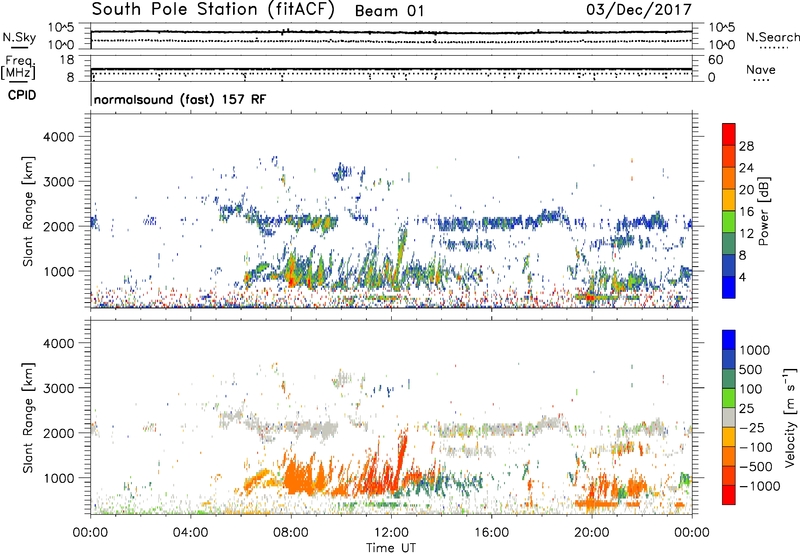Click the date 03/Dec/2017
The width and height of the screenshot is (800, 554).
[x=639, y=9]
